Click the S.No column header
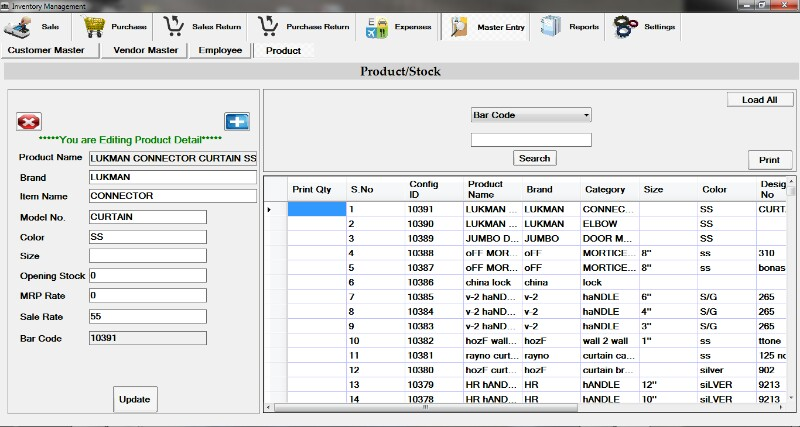The image size is (800, 427). 376,190
